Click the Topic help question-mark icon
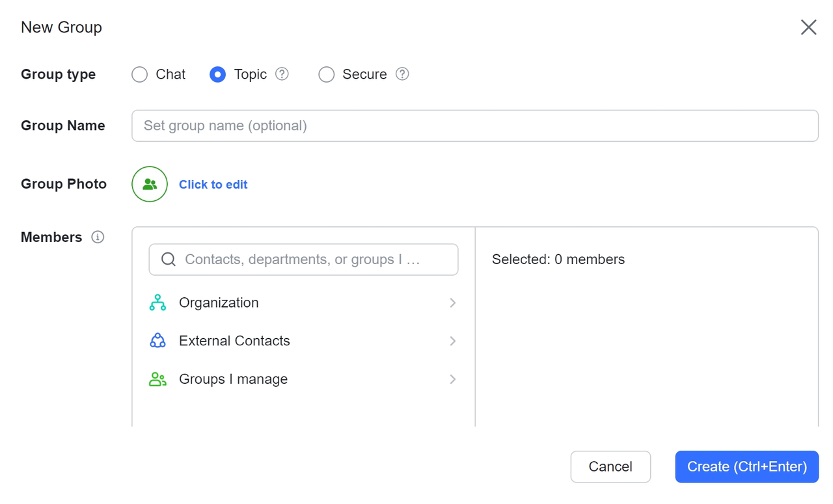 [282, 74]
